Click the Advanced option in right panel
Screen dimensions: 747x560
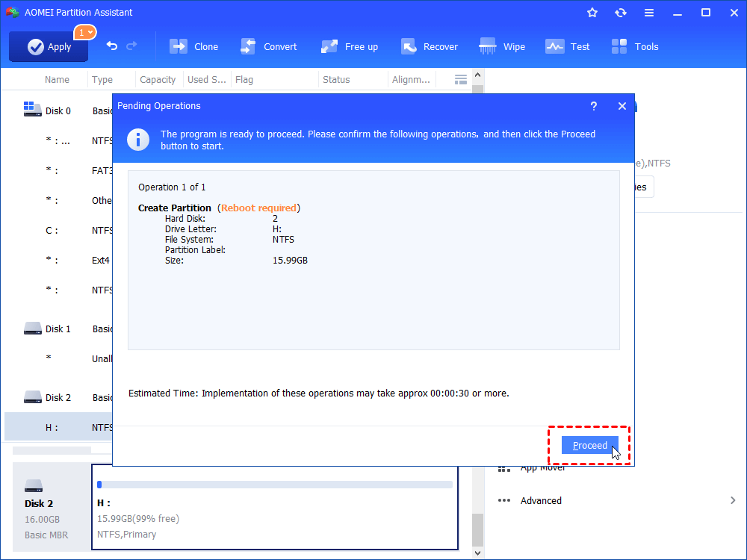[x=541, y=500]
